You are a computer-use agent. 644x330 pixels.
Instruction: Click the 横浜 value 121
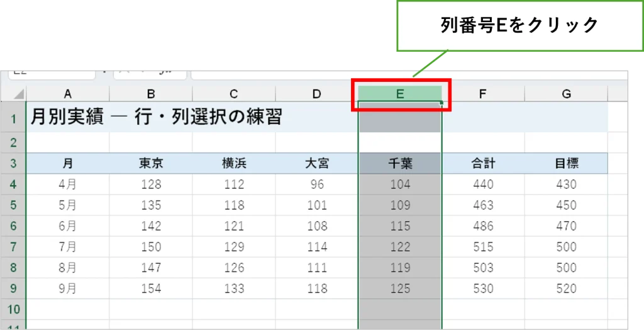(x=234, y=226)
